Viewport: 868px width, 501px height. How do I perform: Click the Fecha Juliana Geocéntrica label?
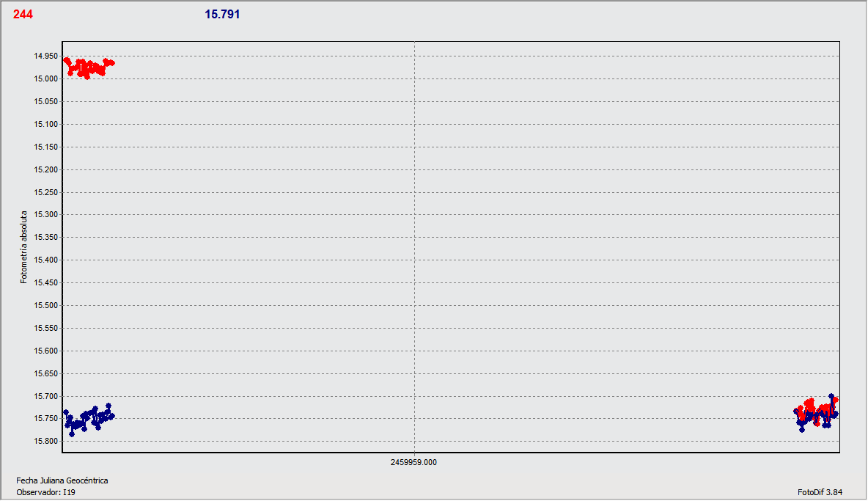(x=62, y=480)
